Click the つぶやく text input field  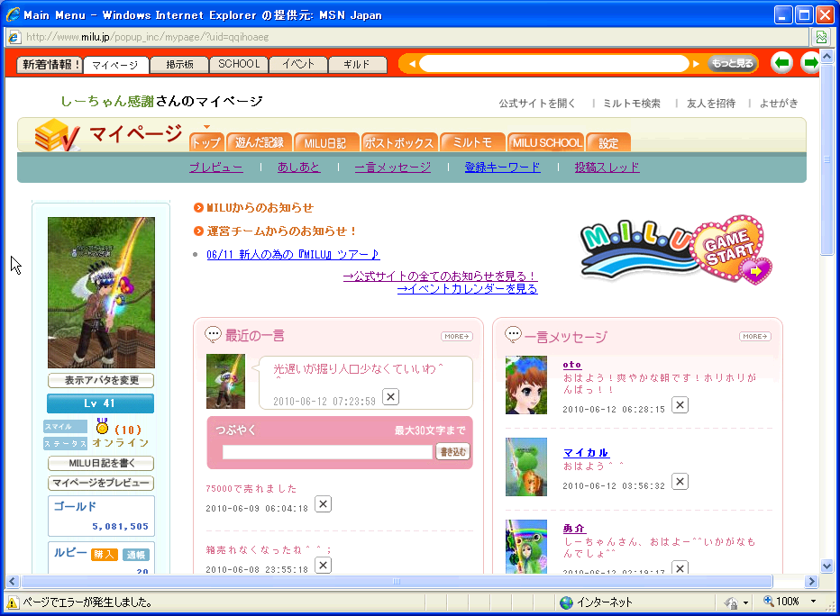pos(327,452)
